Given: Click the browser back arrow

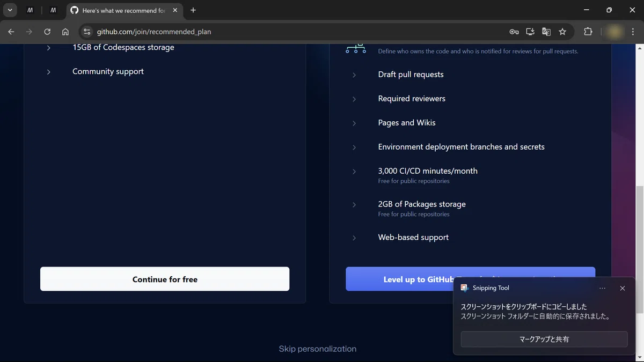Looking at the screenshot, I should 11,32.
